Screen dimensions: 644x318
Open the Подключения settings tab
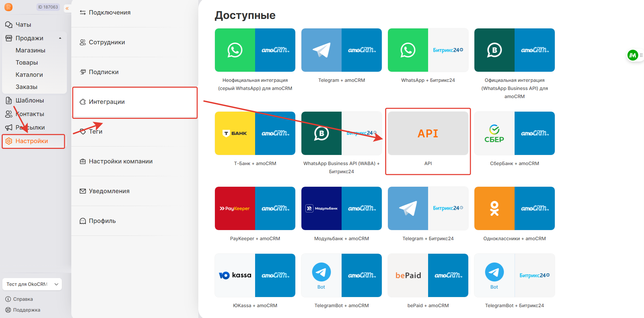(134, 13)
